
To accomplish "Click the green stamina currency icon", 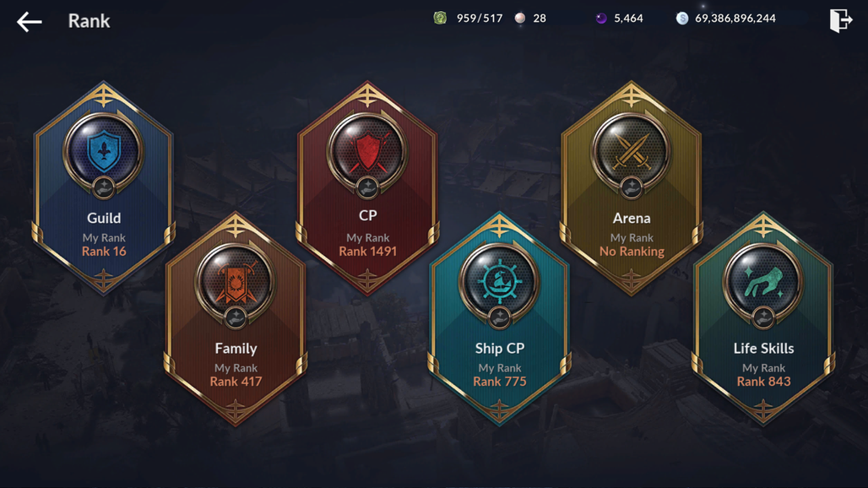I will click(x=440, y=19).
